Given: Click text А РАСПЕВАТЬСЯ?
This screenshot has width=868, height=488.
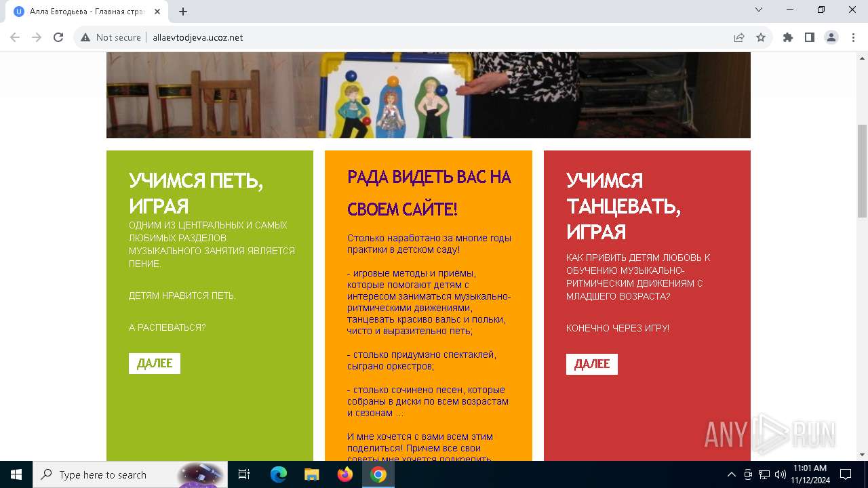Looking at the screenshot, I should (x=167, y=327).
